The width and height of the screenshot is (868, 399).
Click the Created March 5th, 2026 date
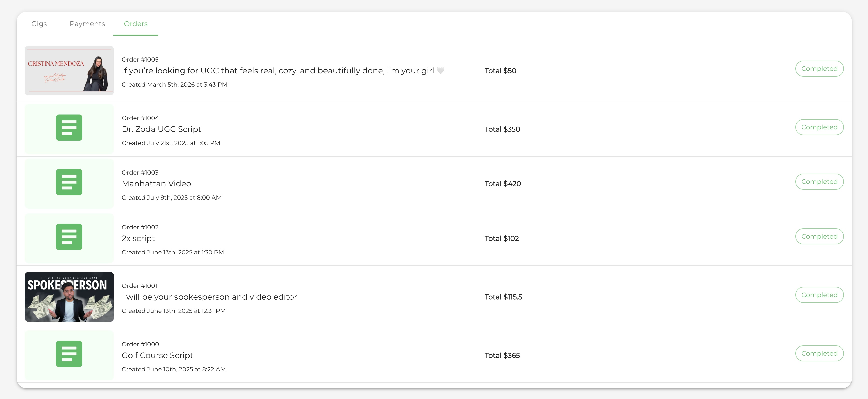tap(174, 85)
